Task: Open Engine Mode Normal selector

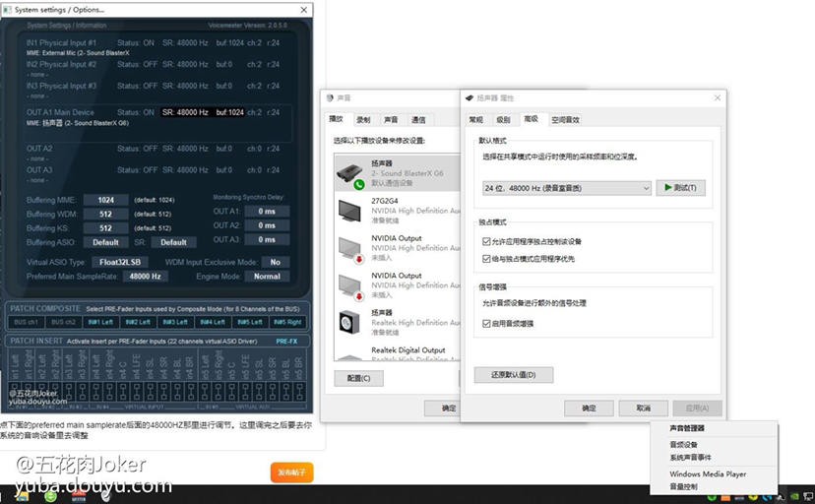Action: pos(267,277)
